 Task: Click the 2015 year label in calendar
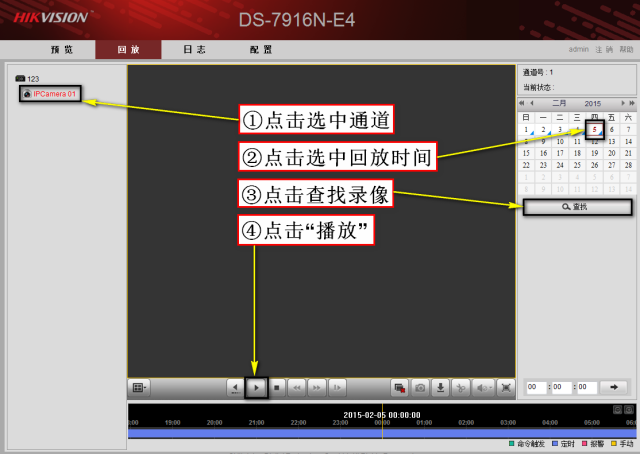[593, 103]
